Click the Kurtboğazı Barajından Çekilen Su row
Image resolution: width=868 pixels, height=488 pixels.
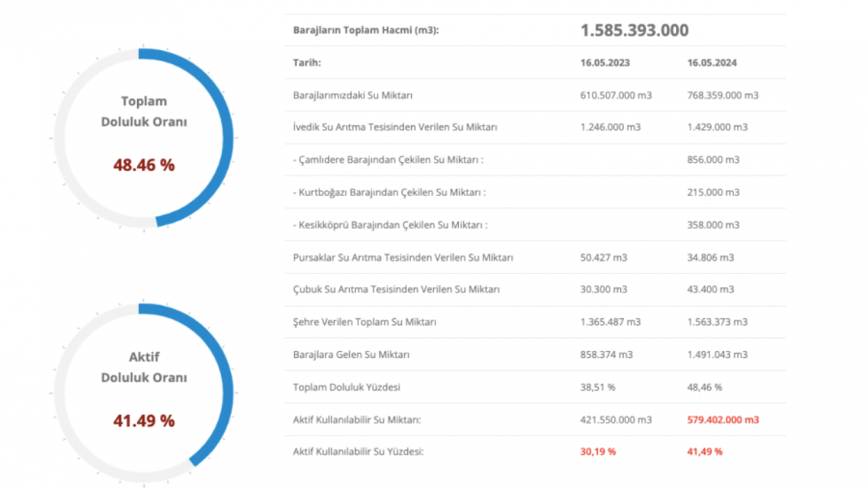point(535,193)
